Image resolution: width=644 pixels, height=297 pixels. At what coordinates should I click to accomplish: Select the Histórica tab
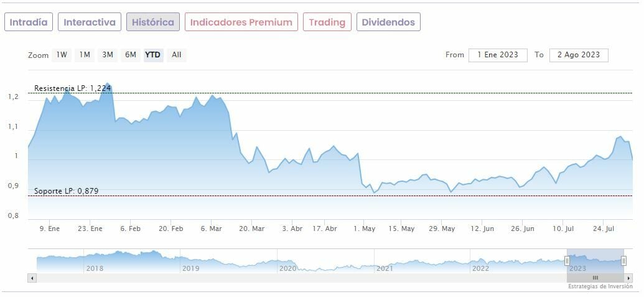153,22
